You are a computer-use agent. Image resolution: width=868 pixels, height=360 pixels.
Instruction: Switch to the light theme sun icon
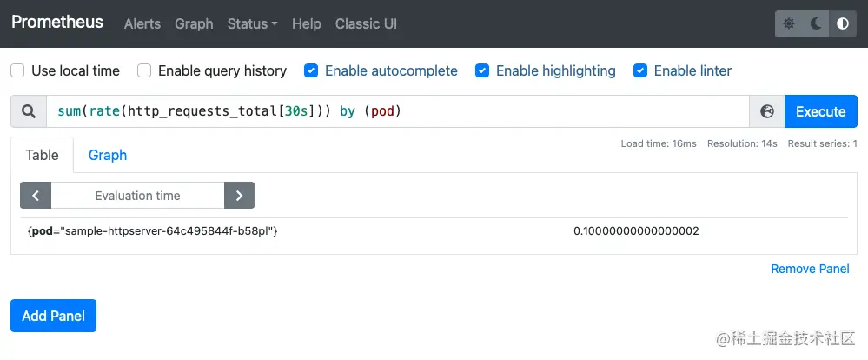click(x=789, y=24)
